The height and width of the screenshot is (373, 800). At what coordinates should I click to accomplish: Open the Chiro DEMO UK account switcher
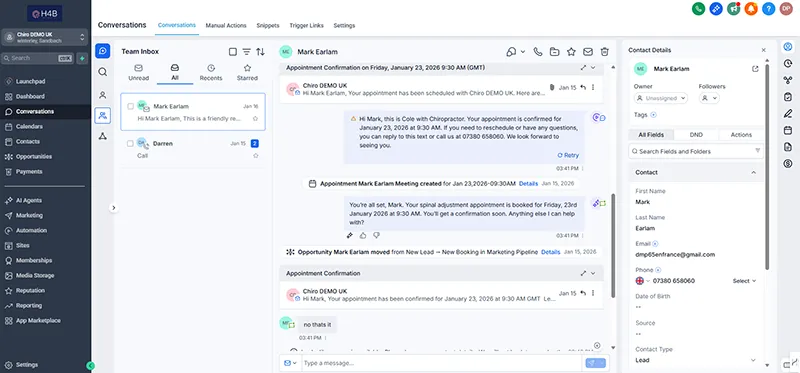pyautogui.click(x=44, y=37)
